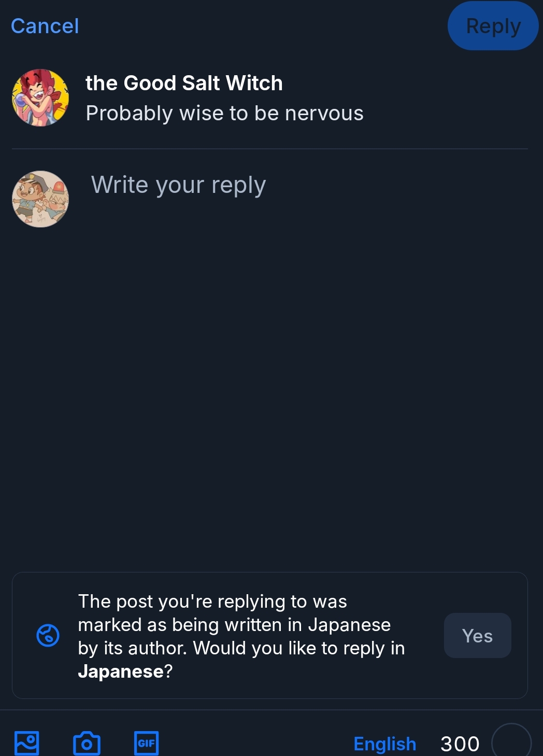Open the image gallery picker icon

coord(27,743)
